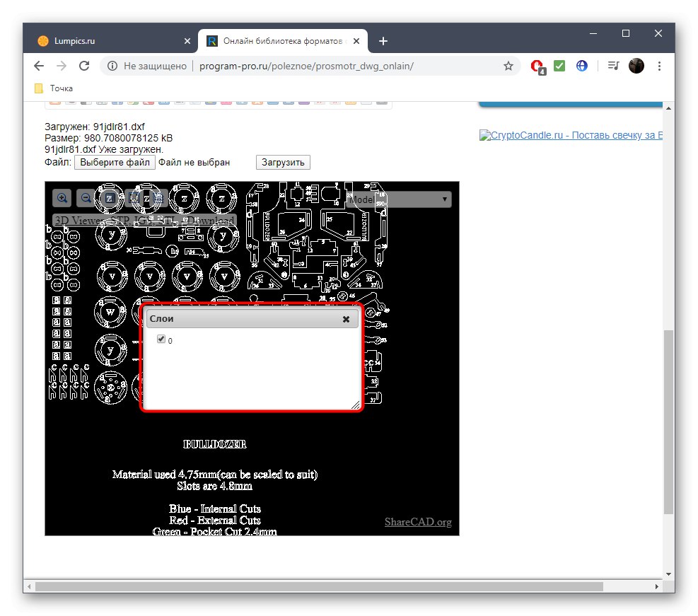Click the 'Размер: 980.7080078125 kB' text

[108, 138]
